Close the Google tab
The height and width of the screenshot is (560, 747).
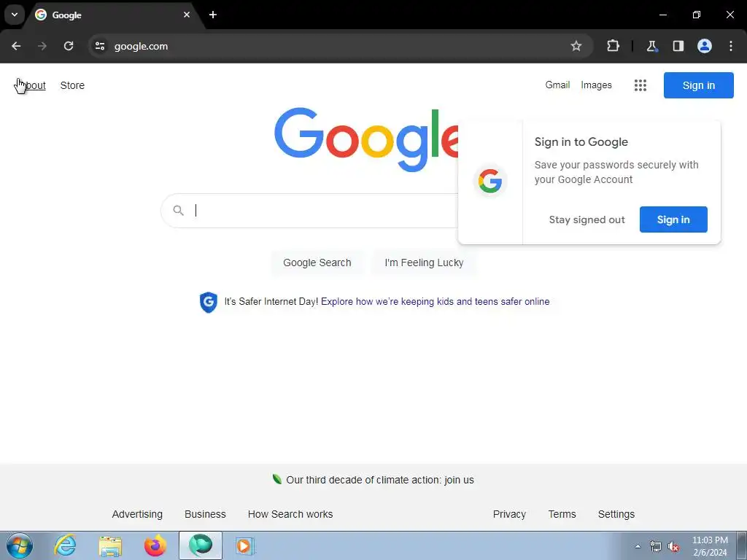coord(187,15)
